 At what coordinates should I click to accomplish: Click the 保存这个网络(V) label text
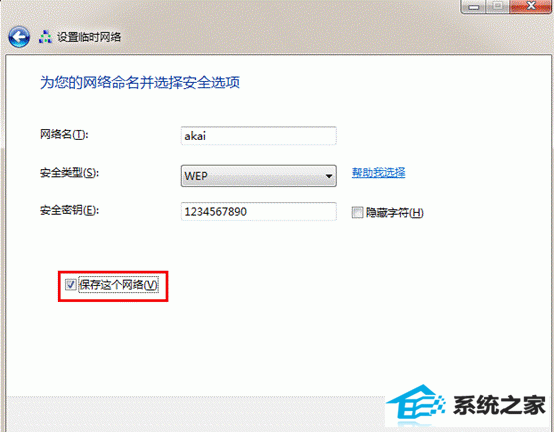pos(118,285)
